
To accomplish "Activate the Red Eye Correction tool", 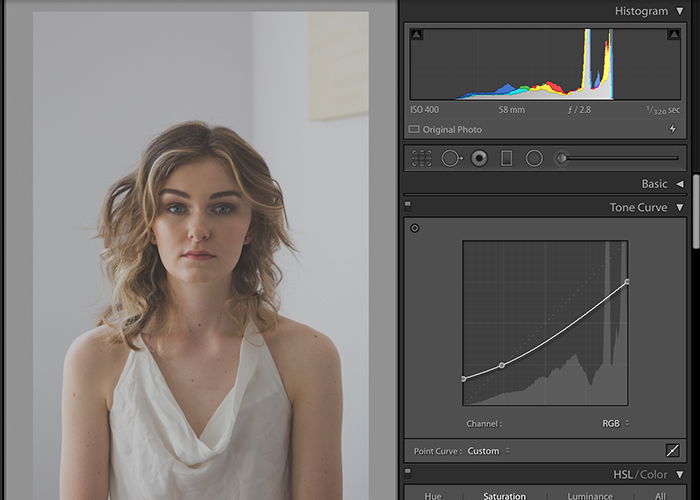I will pos(479,158).
